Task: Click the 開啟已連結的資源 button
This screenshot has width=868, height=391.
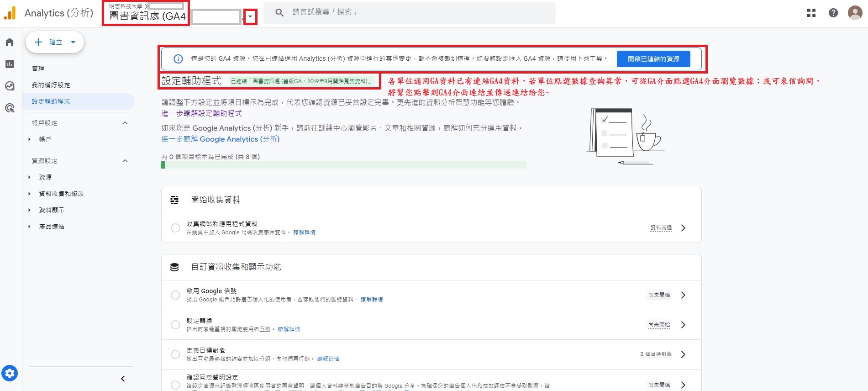Action: click(653, 59)
